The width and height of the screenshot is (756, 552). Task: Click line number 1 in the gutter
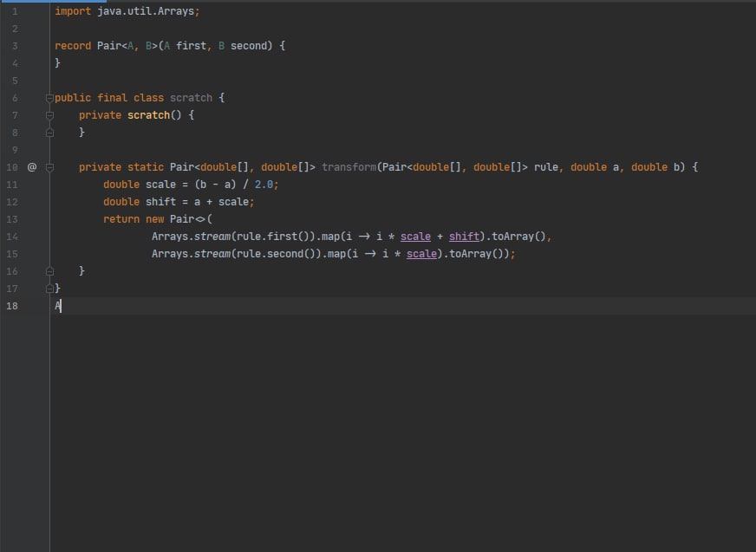point(15,11)
